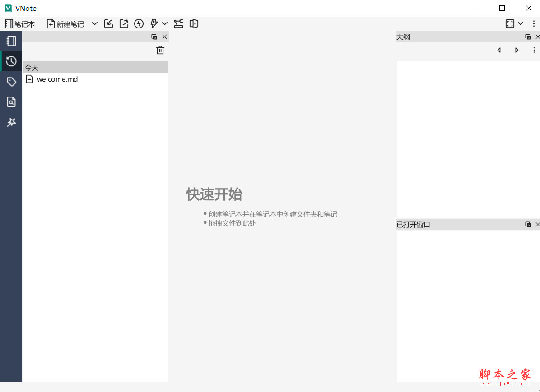This screenshot has height=392, width=540.
Task: Open the search panel in sidebar
Action: coord(11,102)
